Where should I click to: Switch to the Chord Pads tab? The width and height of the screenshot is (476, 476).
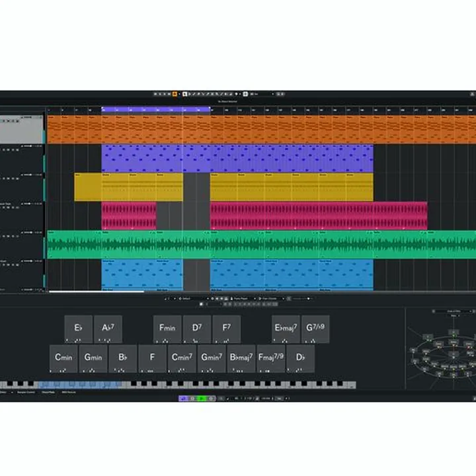click(48, 393)
